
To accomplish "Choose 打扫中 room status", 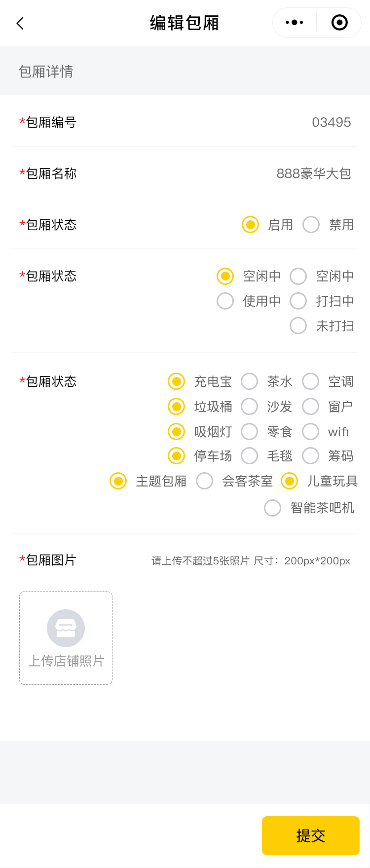I will click(298, 301).
